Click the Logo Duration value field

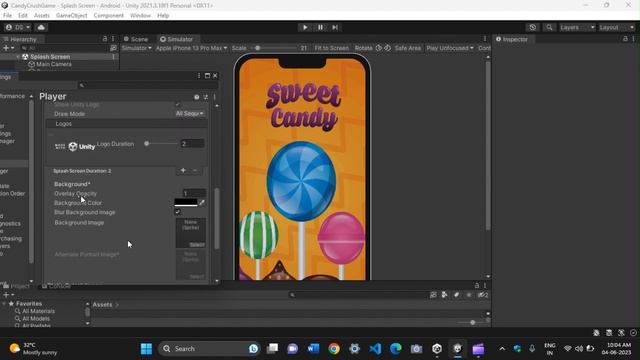pos(193,144)
